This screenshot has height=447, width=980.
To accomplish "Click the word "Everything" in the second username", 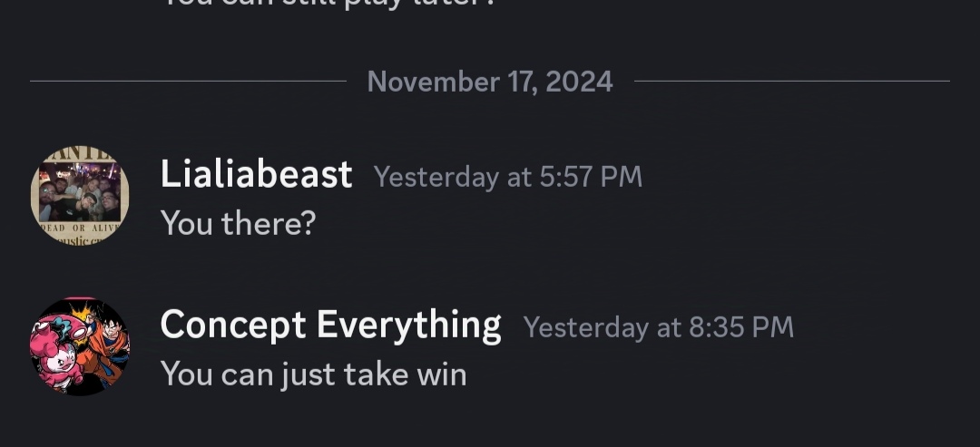I will [x=408, y=326].
